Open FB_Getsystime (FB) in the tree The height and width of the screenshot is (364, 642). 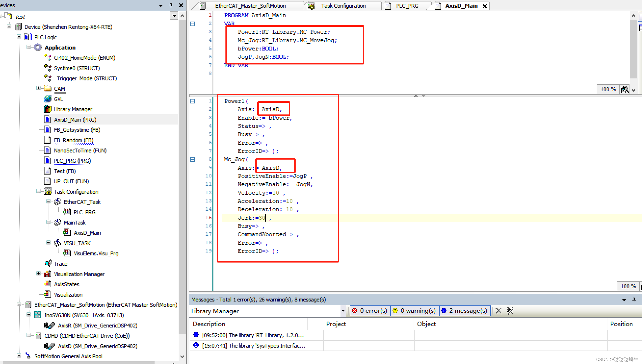pos(77,130)
